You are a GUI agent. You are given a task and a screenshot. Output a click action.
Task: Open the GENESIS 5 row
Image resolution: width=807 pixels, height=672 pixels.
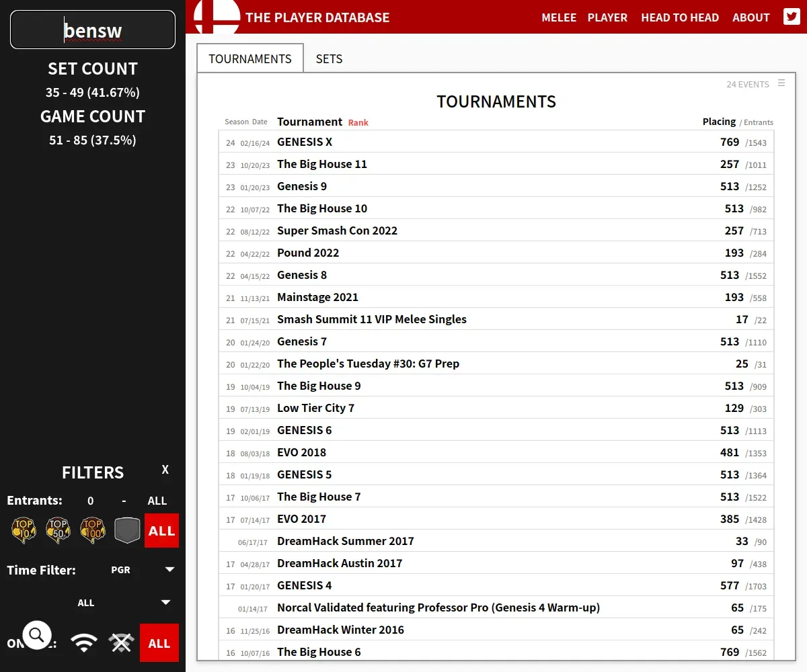pyautogui.click(x=496, y=474)
